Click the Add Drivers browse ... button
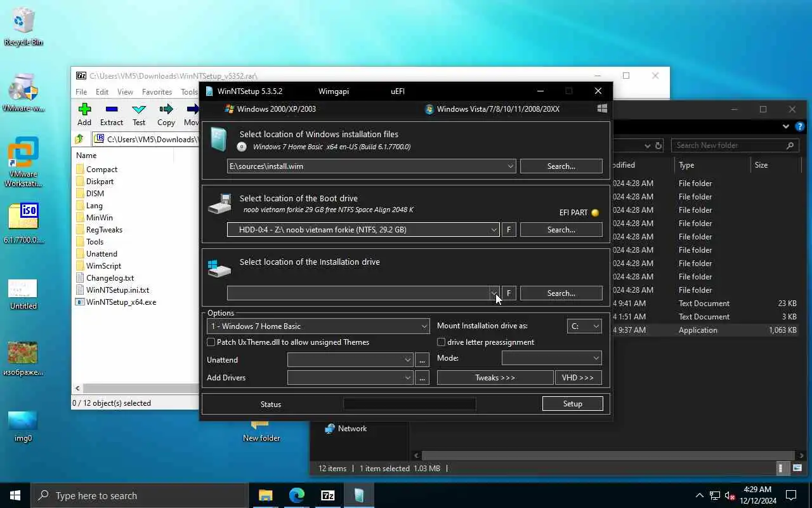This screenshot has width=812, height=508. coord(422,378)
